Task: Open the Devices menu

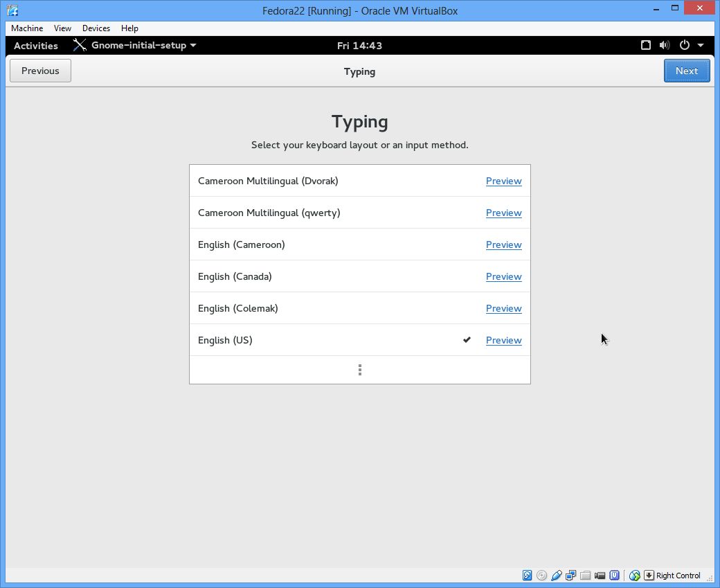Action: coord(96,28)
